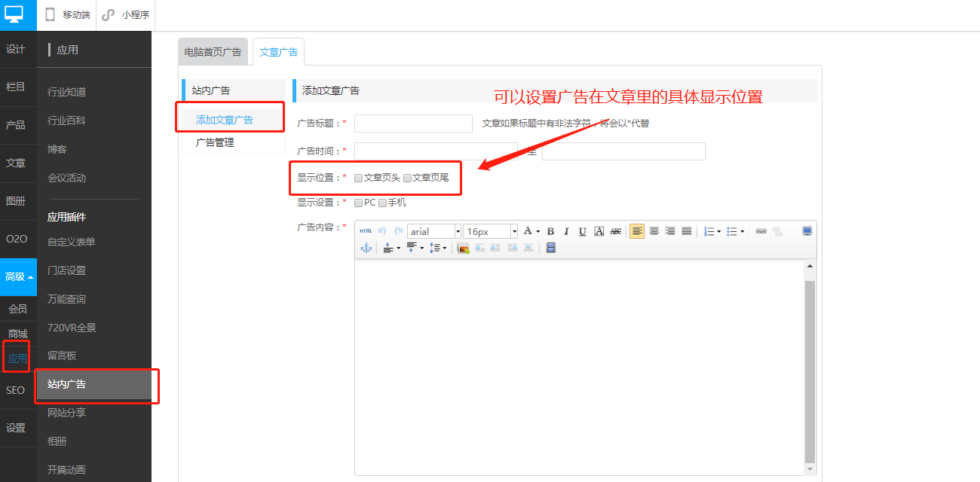The width and height of the screenshot is (980, 482).
Task: Insert an anchor
Action: [366, 248]
